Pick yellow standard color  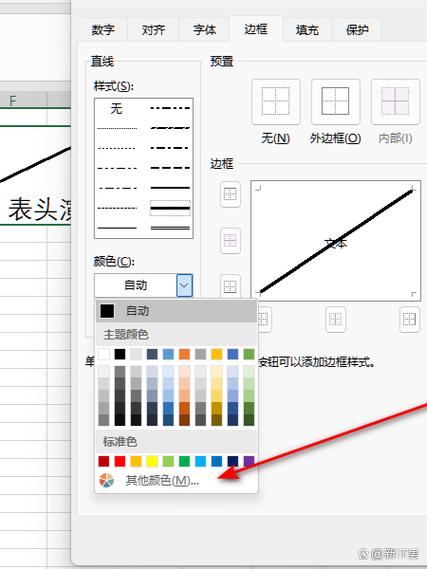(x=152, y=461)
